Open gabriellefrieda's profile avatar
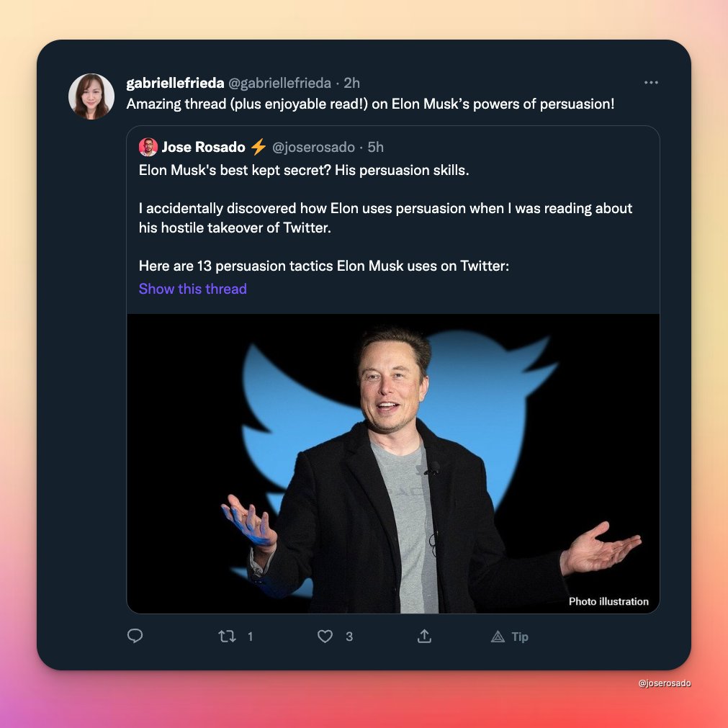The height and width of the screenshot is (728, 728). [x=91, y=96]
